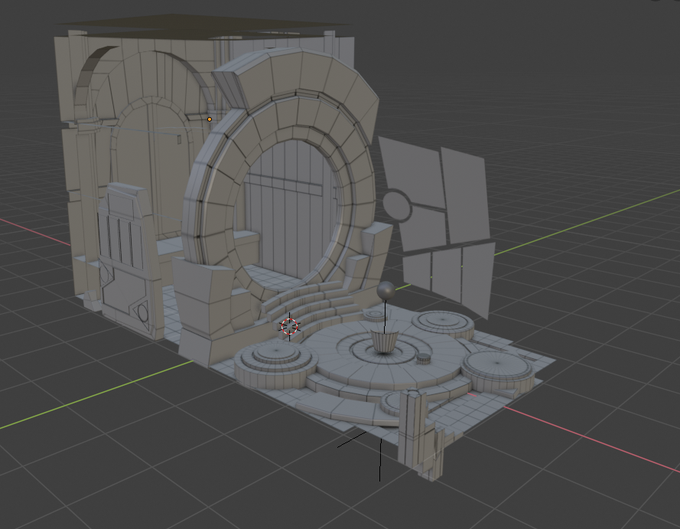
Task: Select the sphere atop the thin pole
Action: tap(386, 290)
